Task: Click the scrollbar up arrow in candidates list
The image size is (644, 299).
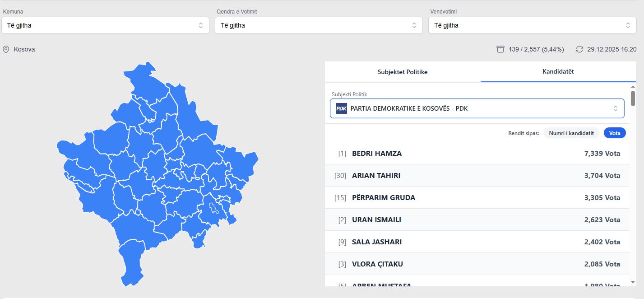Action: 633,86
